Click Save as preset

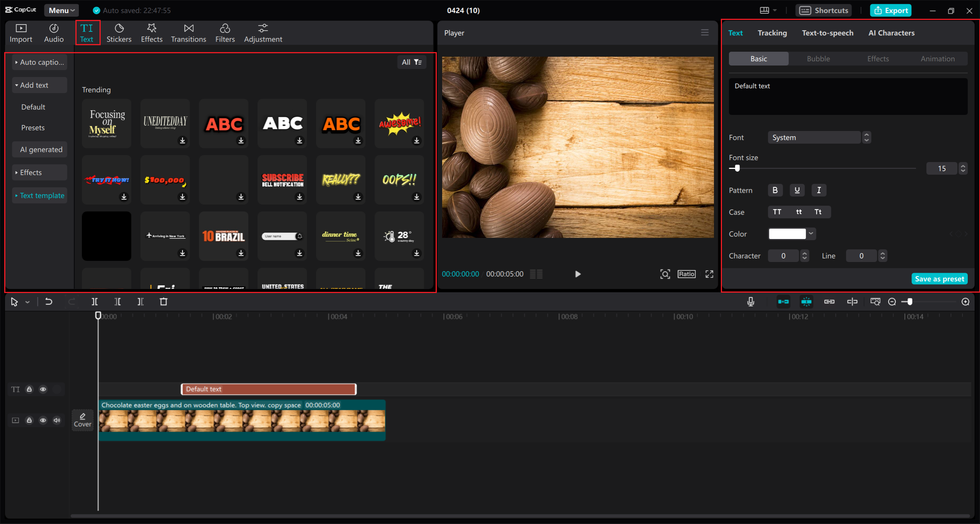click(939, 278)
